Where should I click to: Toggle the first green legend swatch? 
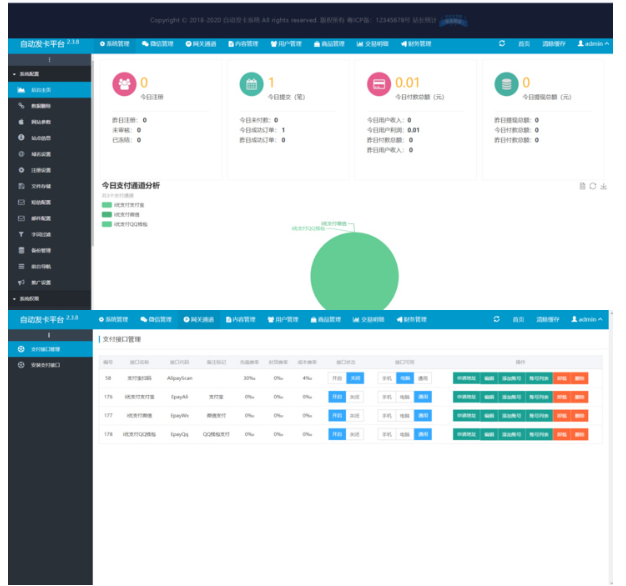[107, 204]
